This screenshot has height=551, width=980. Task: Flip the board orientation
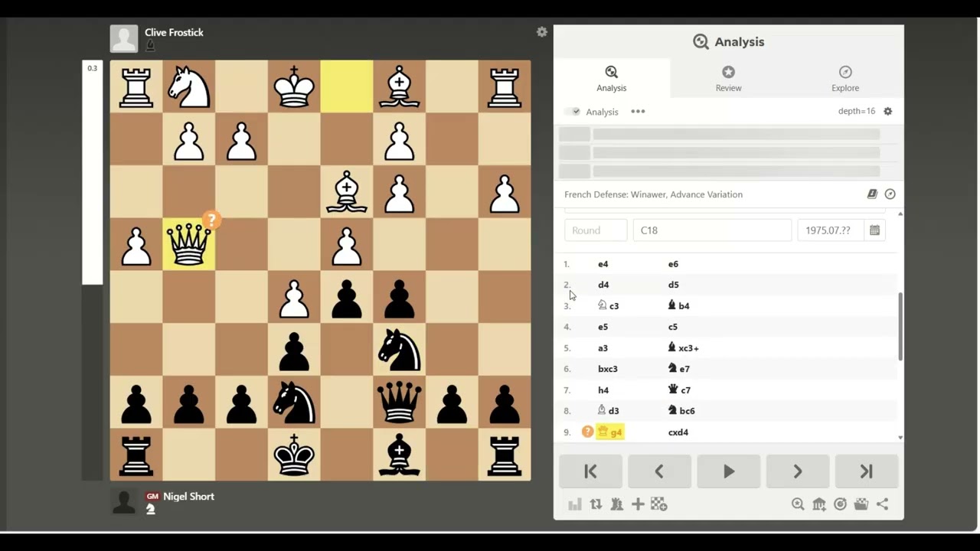click(x=596, y=504)
